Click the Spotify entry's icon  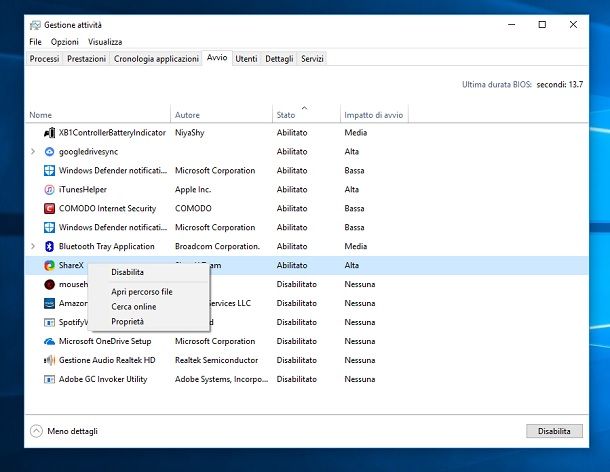(x=49, y=322)
